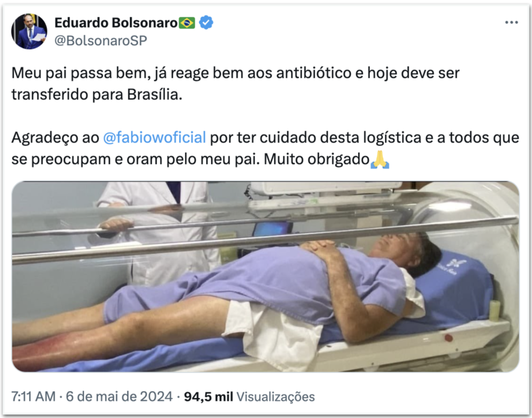
Task: Open the attached hospital photo
Action: [265, 277]
